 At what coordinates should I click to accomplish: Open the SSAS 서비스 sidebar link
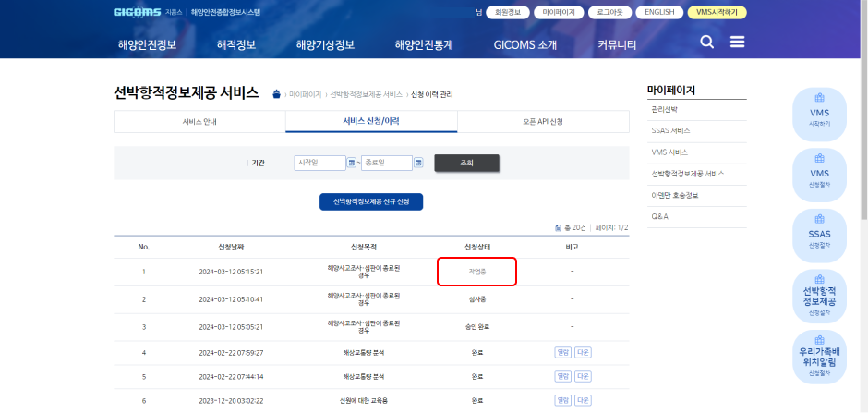click(x=670, y=130)
